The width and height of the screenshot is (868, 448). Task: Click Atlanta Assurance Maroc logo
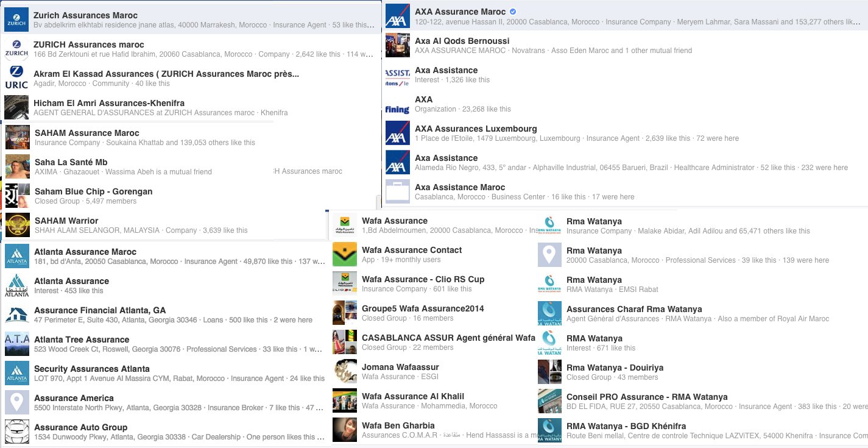tap(16, 256)
